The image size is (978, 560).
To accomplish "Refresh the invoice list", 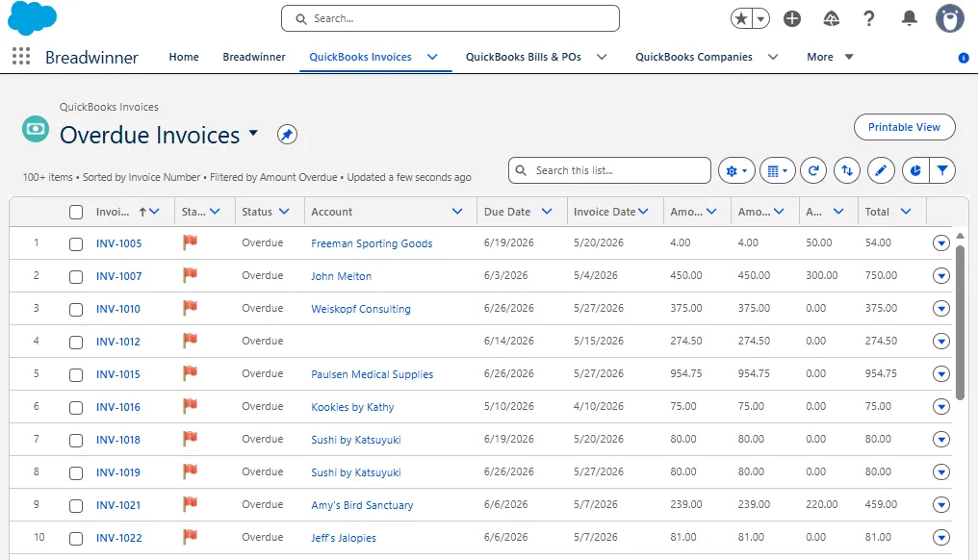I will pos(813,170).
